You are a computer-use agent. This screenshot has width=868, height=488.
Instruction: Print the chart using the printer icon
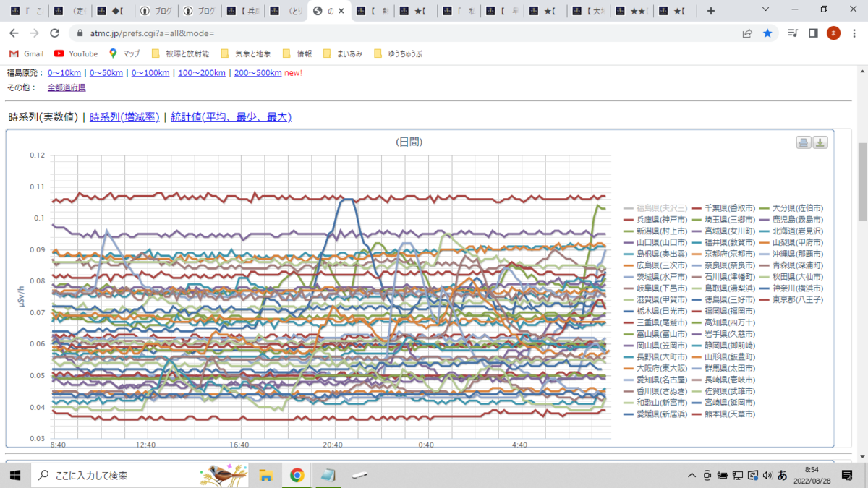click(x=804, y=142)
